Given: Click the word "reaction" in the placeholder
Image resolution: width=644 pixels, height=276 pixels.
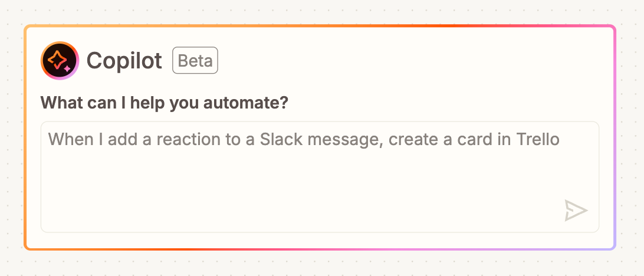Looking at the screenshot, I should 190,140.
